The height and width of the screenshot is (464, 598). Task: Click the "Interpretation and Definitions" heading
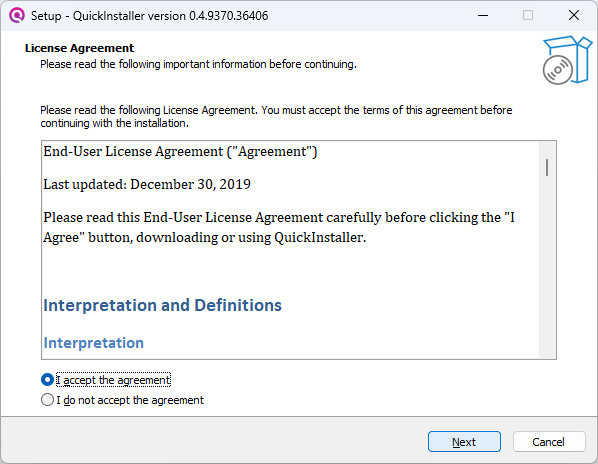pyautogui.click(x=162, y=305)
